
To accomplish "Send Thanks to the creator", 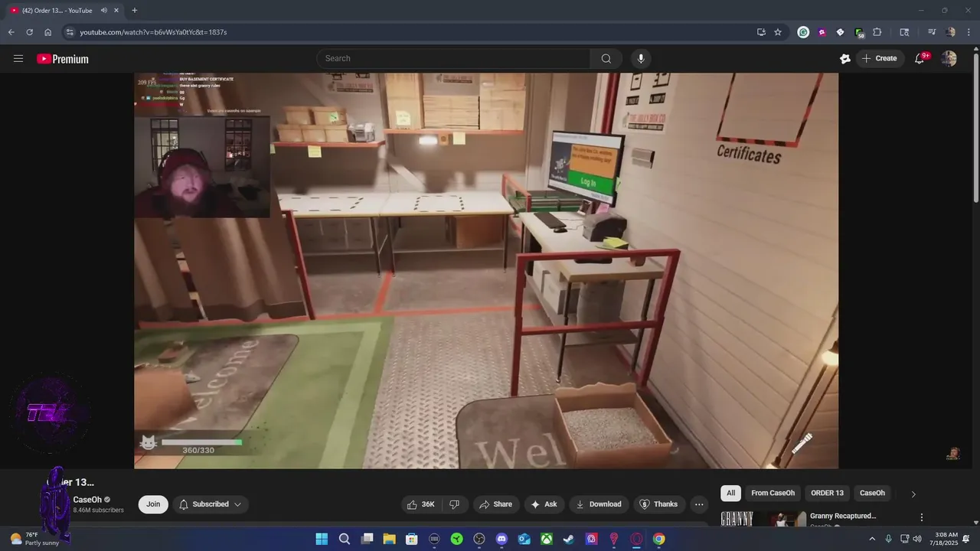I will (659, 504).
